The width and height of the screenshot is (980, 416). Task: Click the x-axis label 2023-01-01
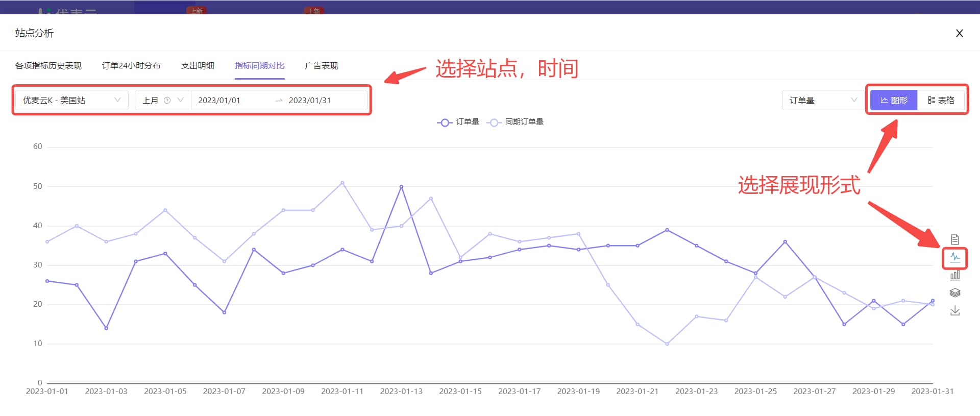(47, 391)
